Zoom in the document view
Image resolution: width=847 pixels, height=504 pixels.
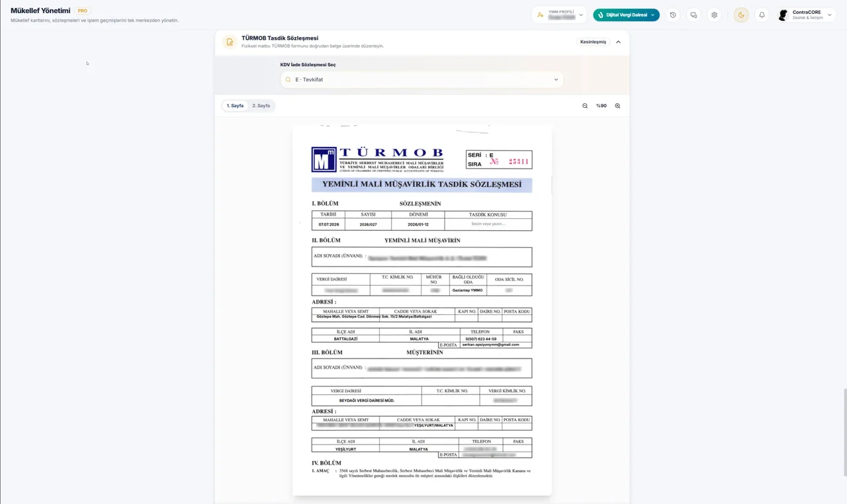[617, 106]
